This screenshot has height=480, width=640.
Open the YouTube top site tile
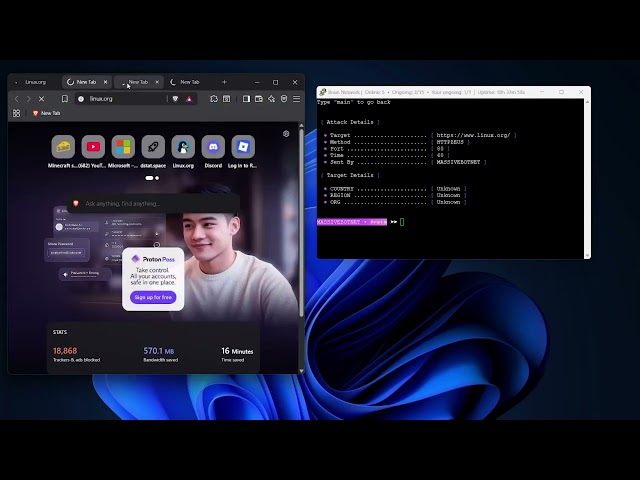93,147
